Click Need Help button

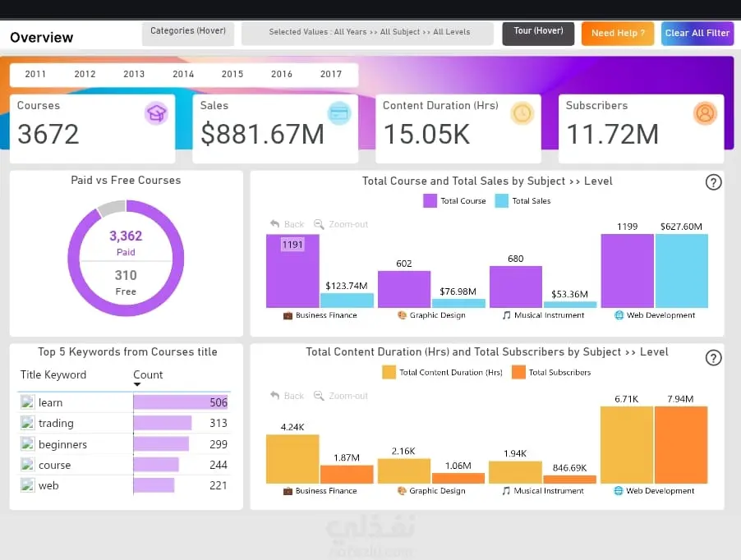coord(618,34)
